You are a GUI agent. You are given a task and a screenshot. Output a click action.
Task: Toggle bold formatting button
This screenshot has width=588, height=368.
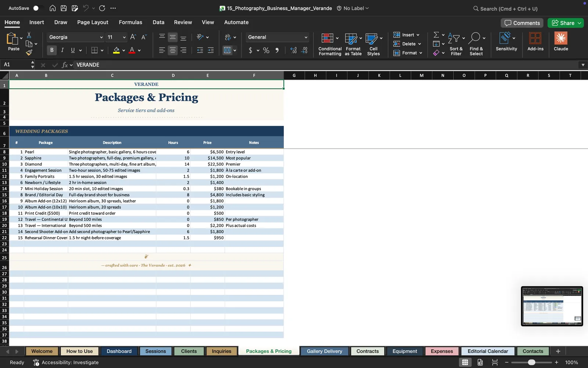52,50
